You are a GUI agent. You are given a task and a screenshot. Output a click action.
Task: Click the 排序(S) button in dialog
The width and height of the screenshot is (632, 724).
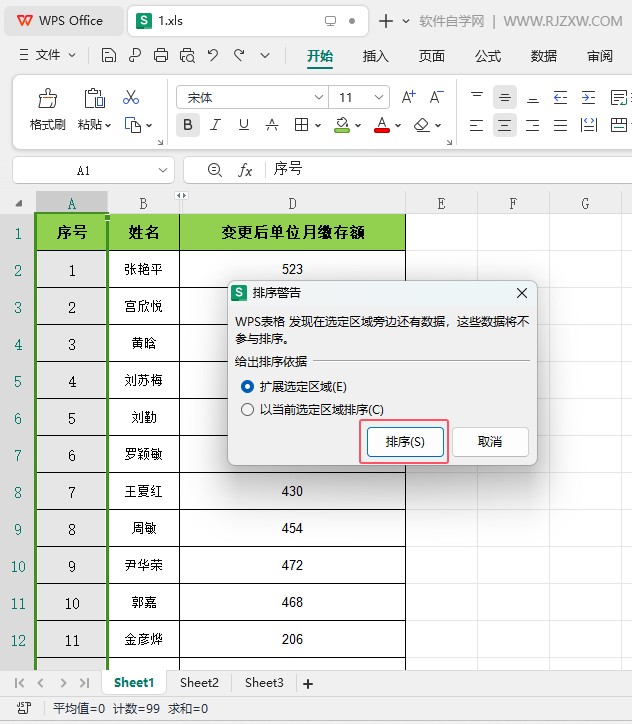(405, 442)
